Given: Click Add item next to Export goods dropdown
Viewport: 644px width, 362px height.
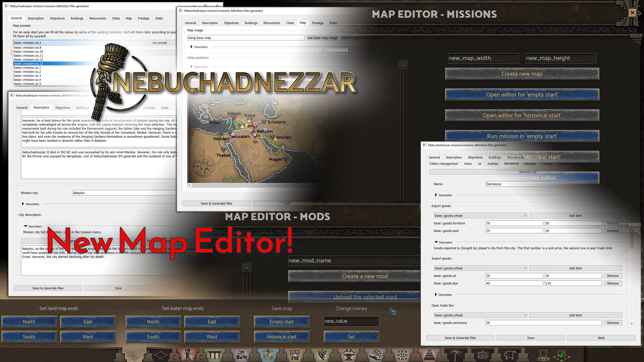Looking at the screenshot, I should (576, 216).
